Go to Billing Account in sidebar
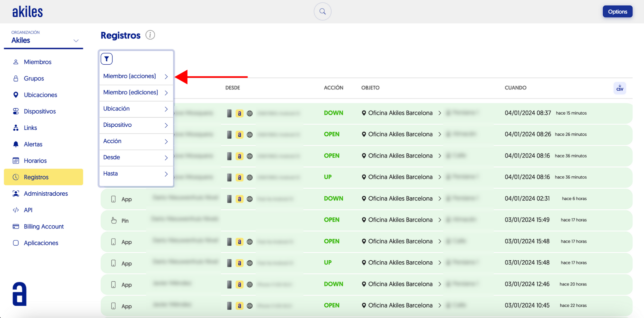 44,227
